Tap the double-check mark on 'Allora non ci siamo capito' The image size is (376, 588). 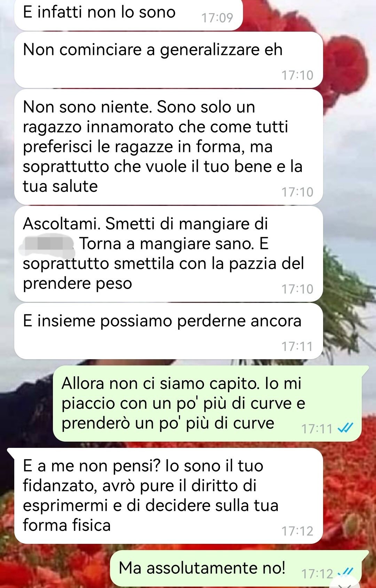coord(346,428)
